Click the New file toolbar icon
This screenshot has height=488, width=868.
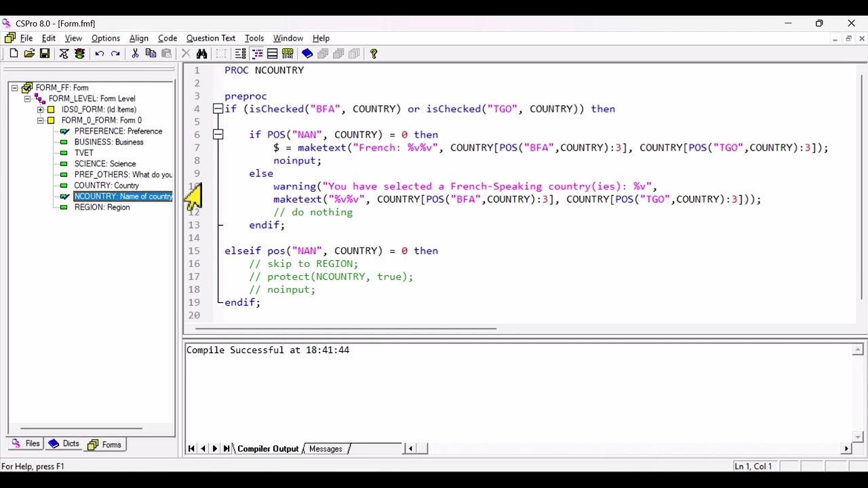[14, 54]
